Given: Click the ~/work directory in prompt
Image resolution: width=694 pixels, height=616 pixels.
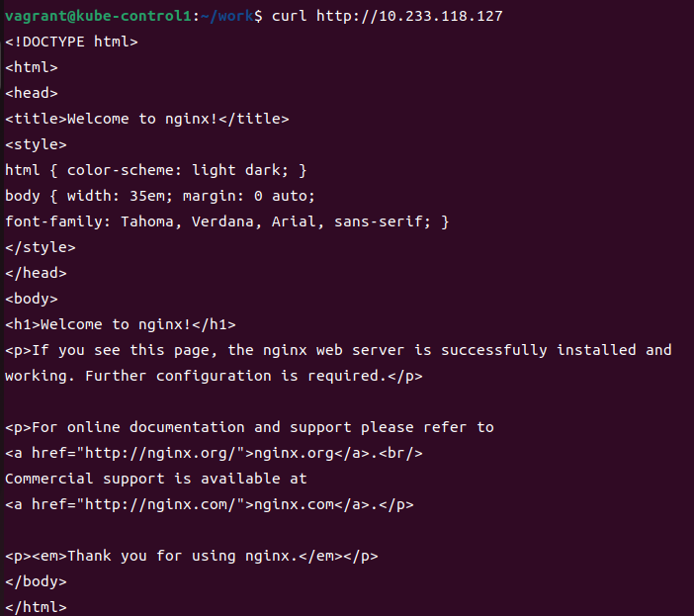Looking at the screenshot, I should 227,17.
